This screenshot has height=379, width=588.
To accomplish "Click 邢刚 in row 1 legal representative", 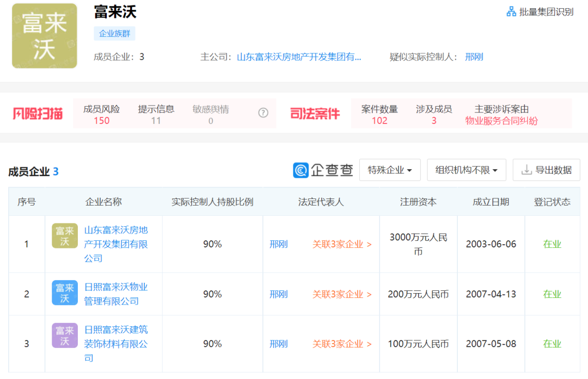I will [x=279, y=244].
